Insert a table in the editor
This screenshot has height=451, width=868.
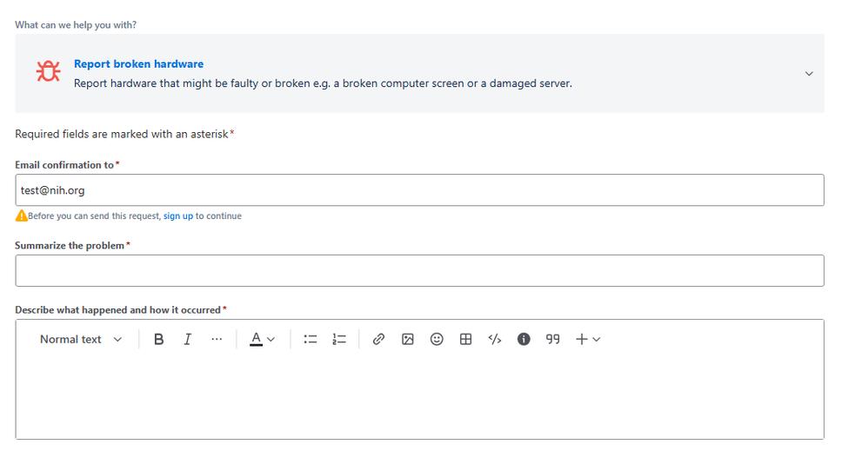(x=466, y=339)
